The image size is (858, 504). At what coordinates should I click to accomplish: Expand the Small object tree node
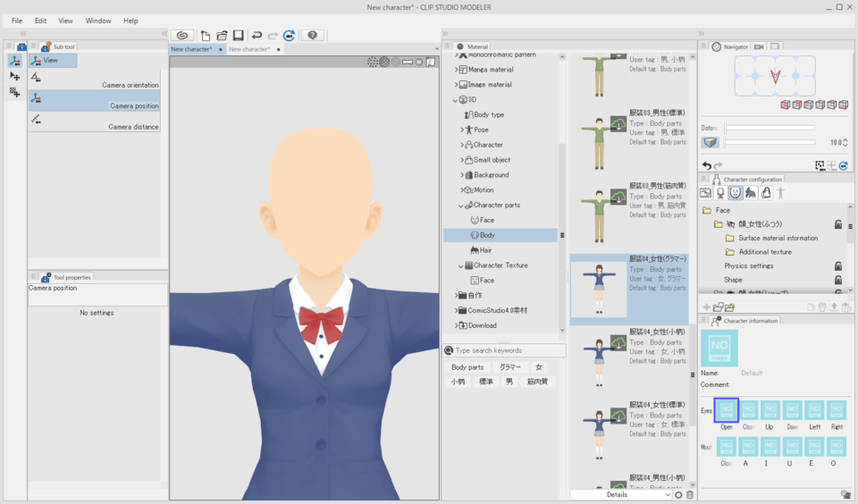462,160
